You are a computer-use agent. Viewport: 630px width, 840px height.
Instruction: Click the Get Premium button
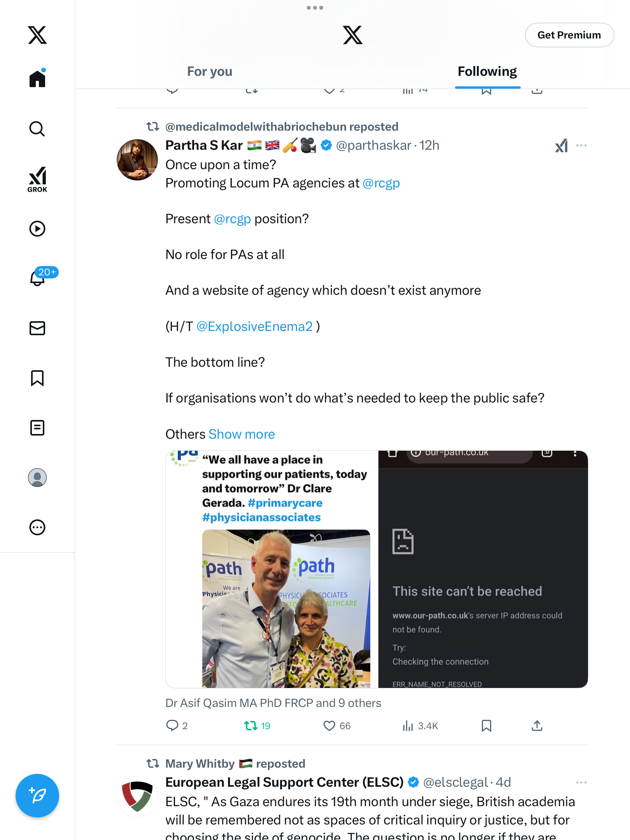(x=569, y=35)
